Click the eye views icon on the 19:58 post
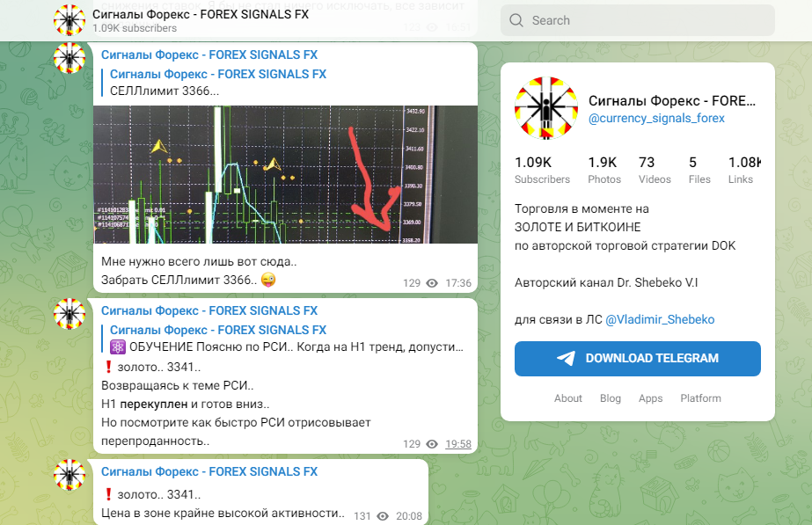Image resolution: width=812 pixels, height=525 pixels. pyautogui.click(x=432, y=444)
